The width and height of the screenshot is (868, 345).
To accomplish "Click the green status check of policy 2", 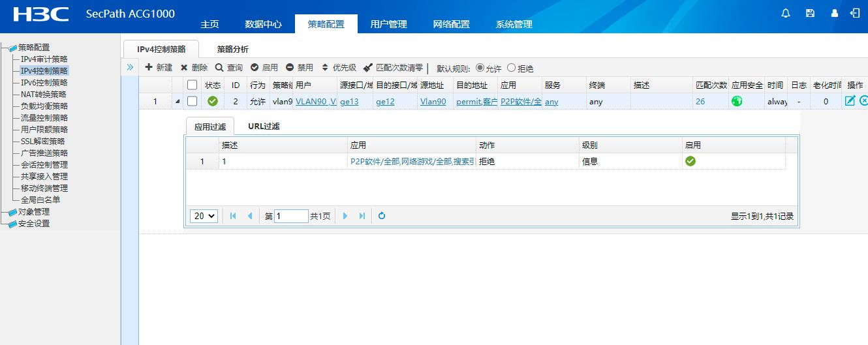I will point(213,101).
